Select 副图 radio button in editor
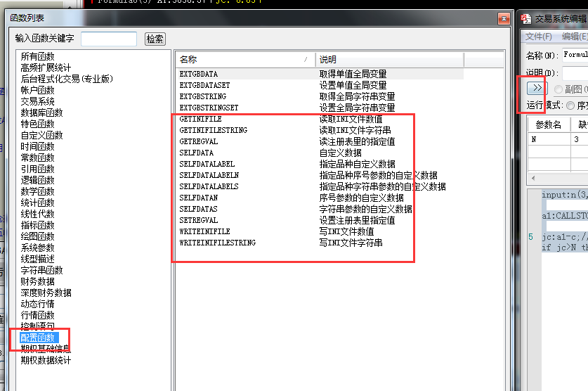 [x=558, y=89]
